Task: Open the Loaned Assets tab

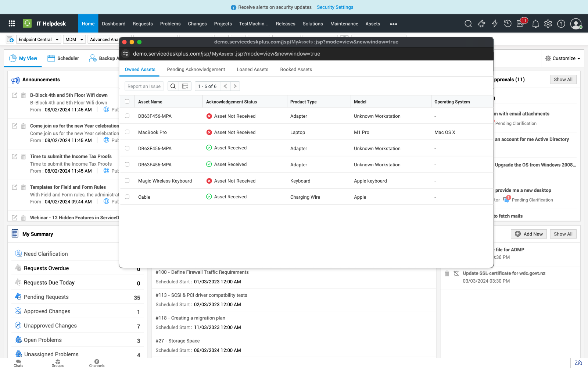Action: (x=252, y=69)
